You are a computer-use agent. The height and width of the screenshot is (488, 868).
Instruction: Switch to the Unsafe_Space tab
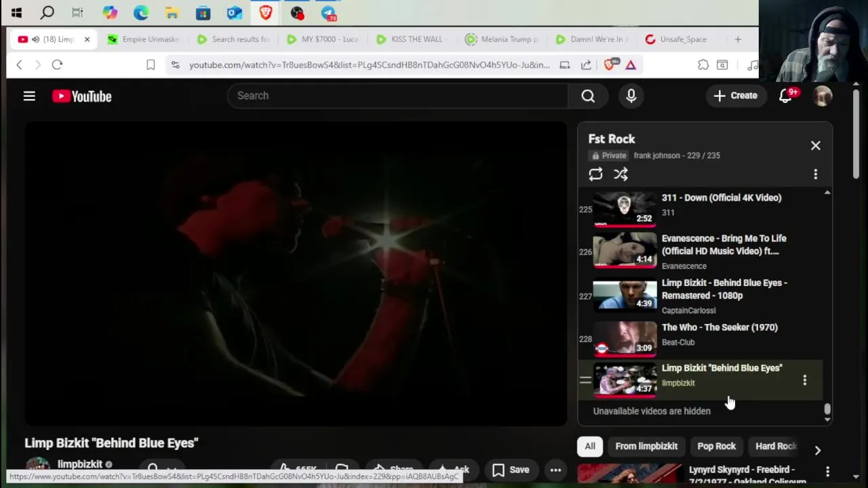[681, 39]
